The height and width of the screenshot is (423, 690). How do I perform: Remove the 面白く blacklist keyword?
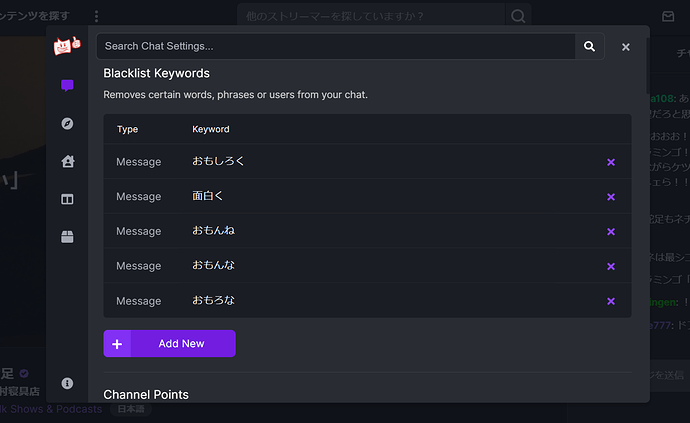pos(611,197)
